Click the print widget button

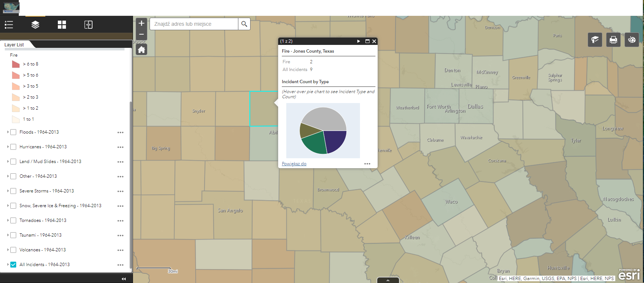[x=613, y=40]
